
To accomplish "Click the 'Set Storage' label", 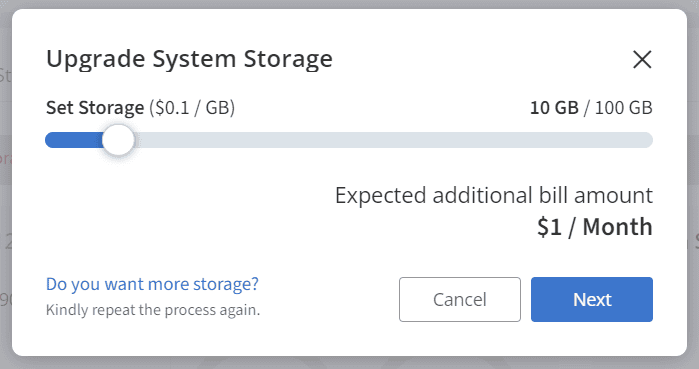I will click(95, 108).
